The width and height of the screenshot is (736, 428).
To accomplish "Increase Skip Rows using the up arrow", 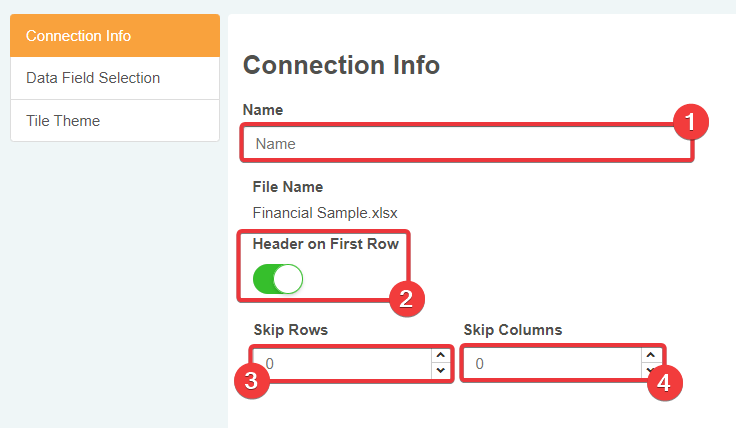I will (440, 355).
